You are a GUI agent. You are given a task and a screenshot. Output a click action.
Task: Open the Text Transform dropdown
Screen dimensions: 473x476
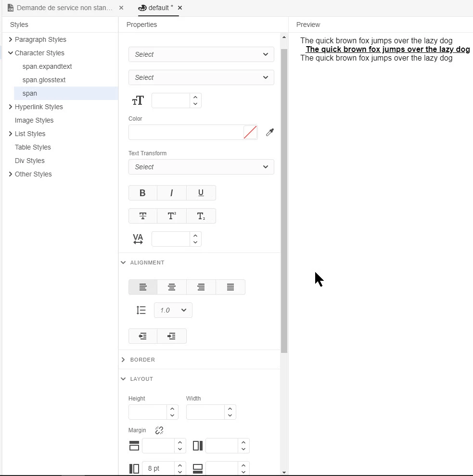point(201,167)
